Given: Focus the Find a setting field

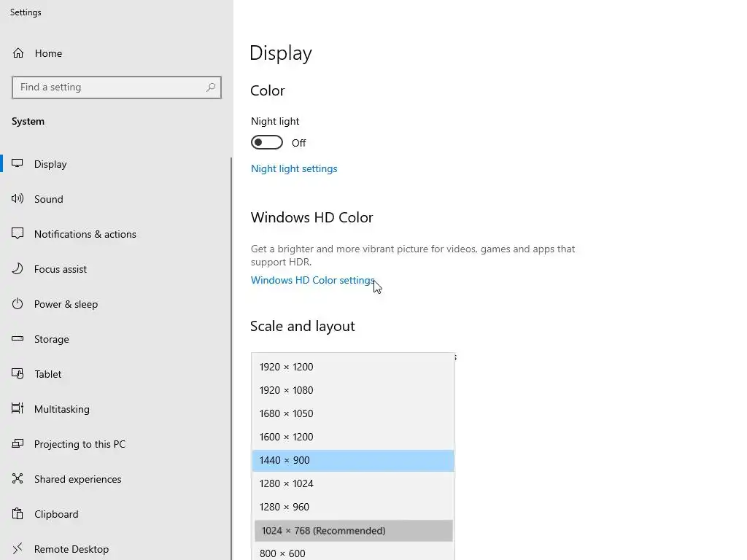Looking at the screenshot, I should [x=117, y=87].
